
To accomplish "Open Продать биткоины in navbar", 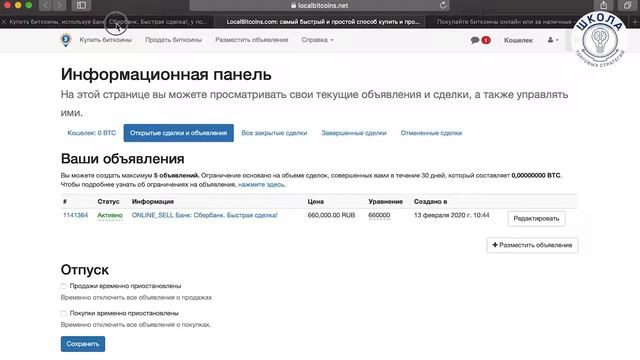I will pos(173,40).
